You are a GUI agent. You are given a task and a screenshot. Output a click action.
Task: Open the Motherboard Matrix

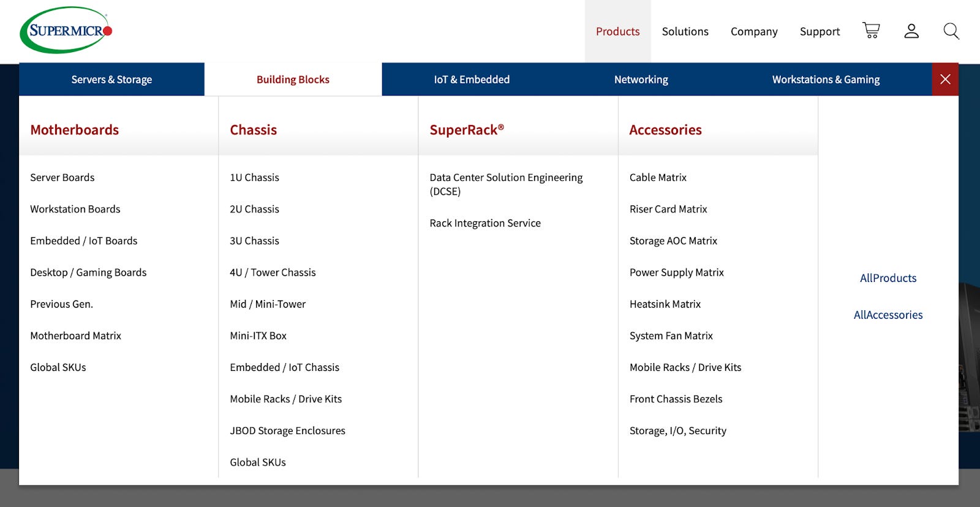(75, 336)
